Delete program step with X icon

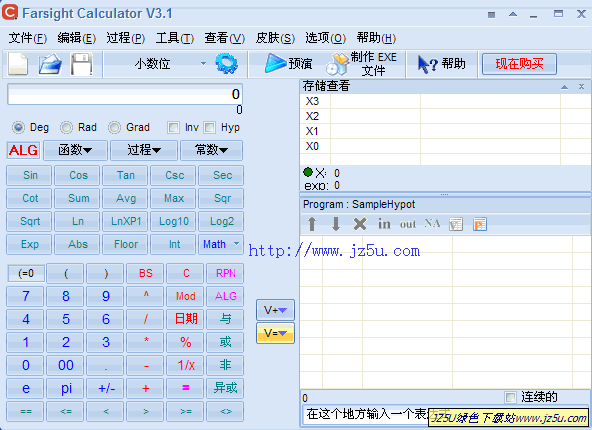click(x=360, y=224)
